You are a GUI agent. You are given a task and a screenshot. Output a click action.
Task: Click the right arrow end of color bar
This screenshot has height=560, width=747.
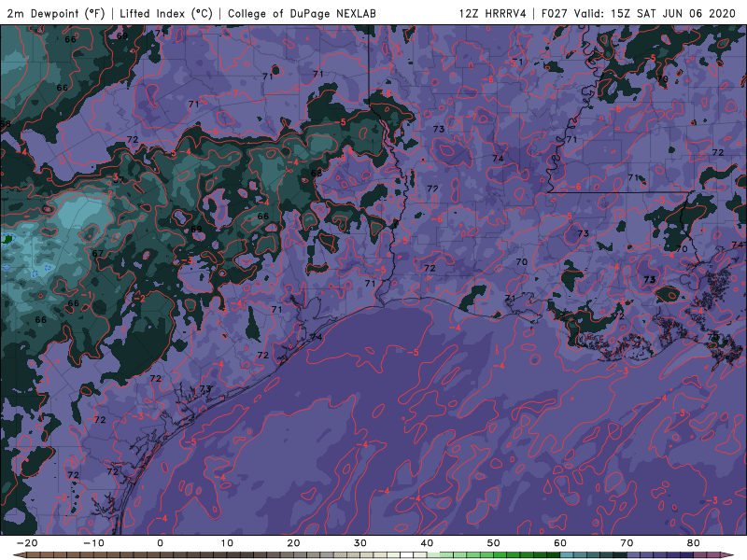pyautogui.click(x=727, y=555)
